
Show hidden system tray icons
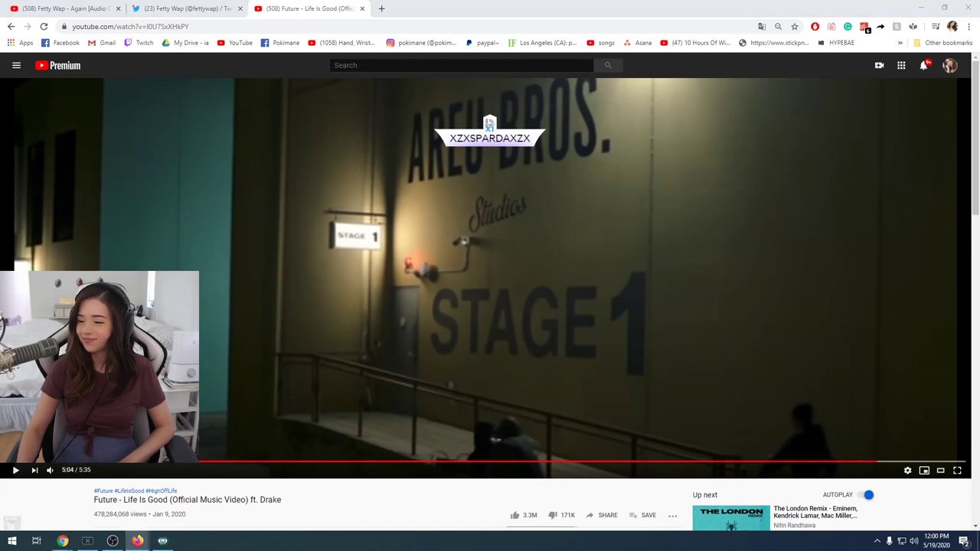877,541
